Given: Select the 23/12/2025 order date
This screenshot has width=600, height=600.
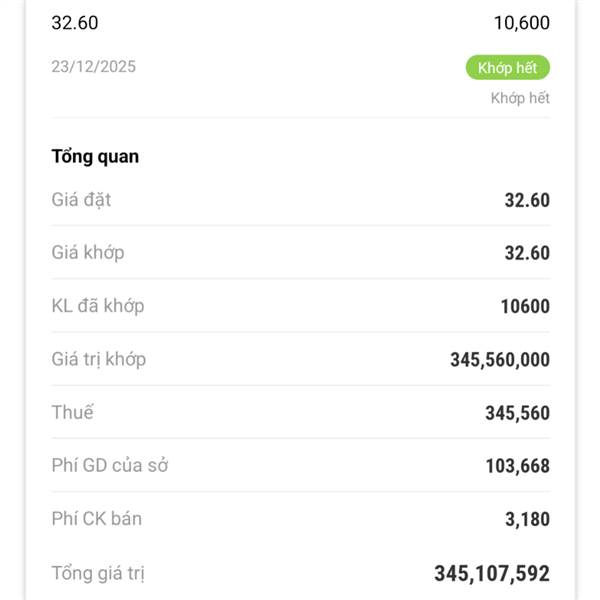Looking at the screenshot, I should coord(94,67).
